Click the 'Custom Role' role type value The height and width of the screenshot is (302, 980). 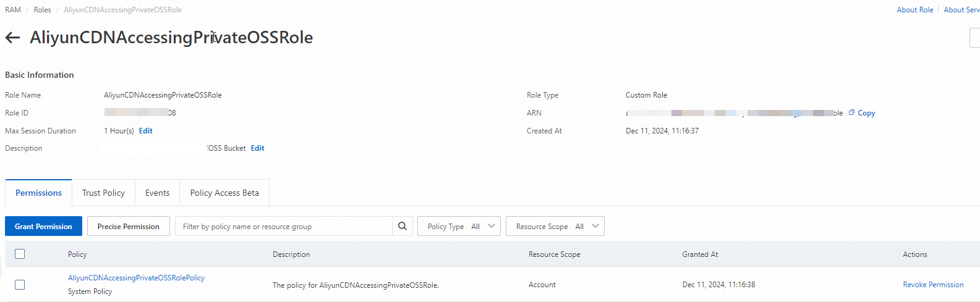click(x=646, y=95)
